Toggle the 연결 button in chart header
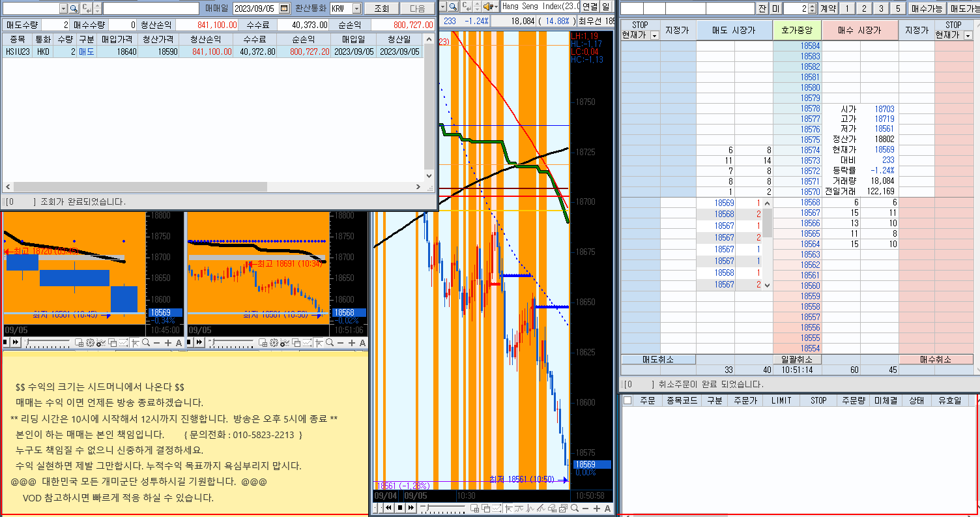Image resolution: width=980 pixels, height=517 pixels. (590, 7)
